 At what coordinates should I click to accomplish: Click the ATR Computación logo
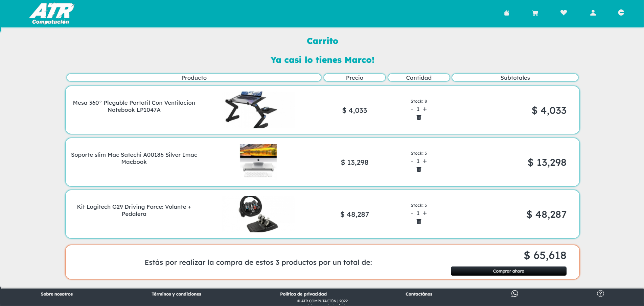pyautogui.click(x=52, y=14)
